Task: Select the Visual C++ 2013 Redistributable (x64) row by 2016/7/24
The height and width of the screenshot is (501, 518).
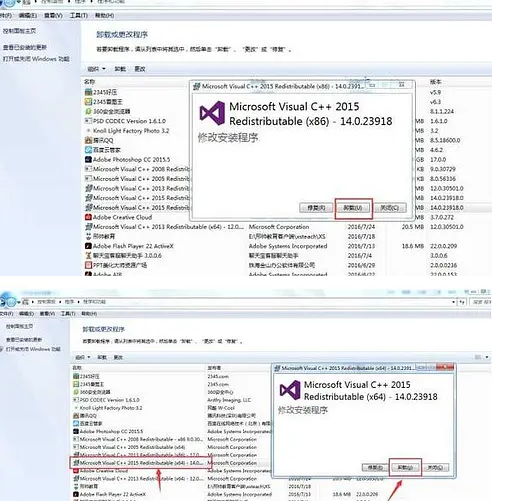Action: 273,227
